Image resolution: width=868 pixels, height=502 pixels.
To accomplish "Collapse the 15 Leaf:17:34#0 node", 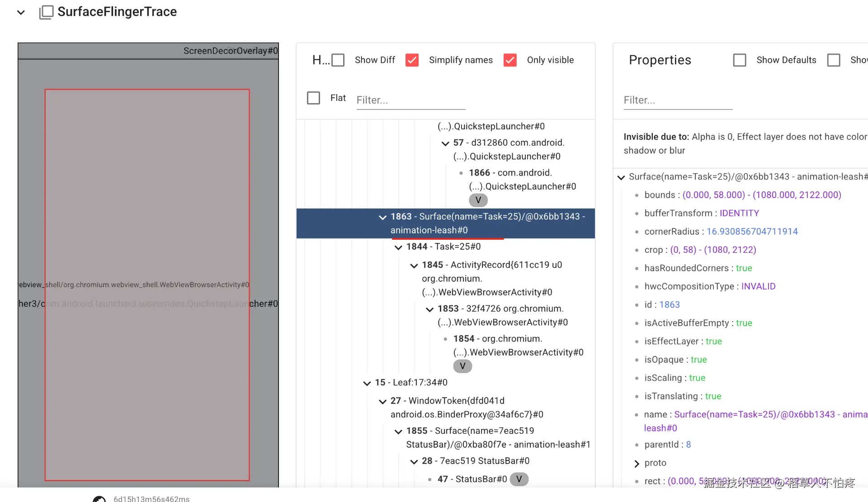I will click(x=367, y=384).
